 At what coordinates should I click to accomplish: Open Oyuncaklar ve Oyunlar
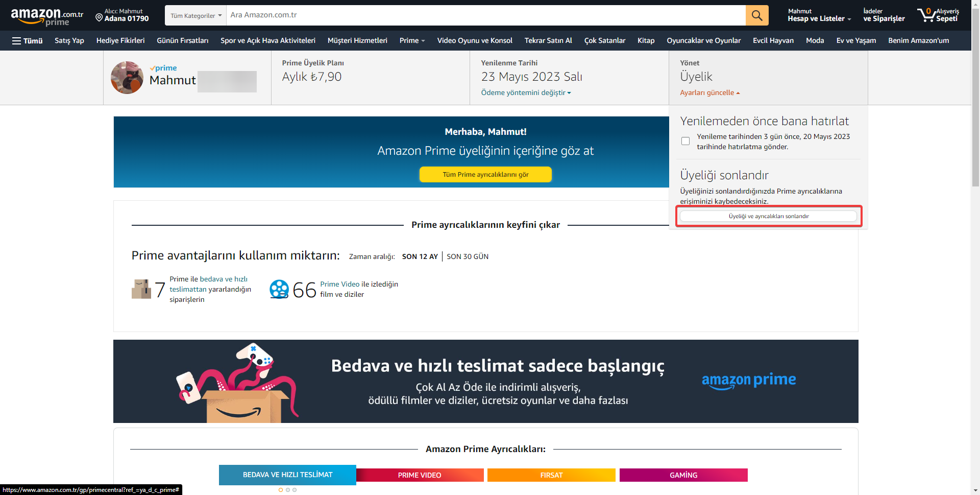[x=703, y=41]
